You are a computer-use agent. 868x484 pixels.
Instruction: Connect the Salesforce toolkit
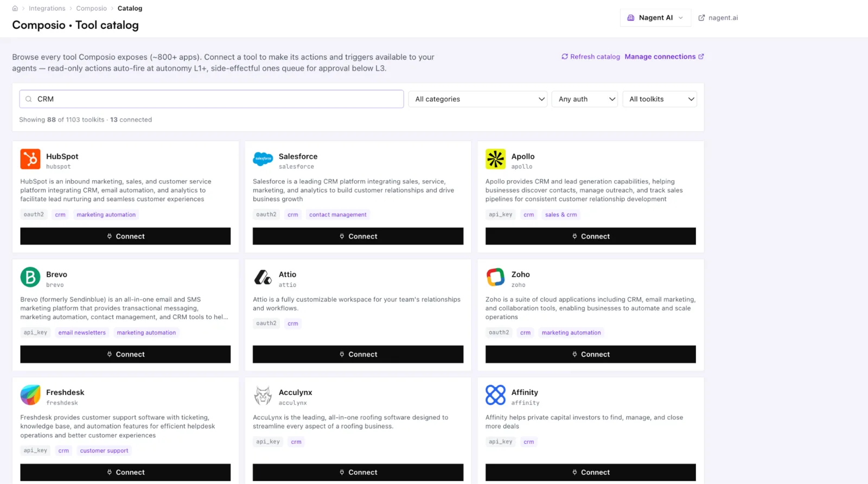click(x=358, y=236)
